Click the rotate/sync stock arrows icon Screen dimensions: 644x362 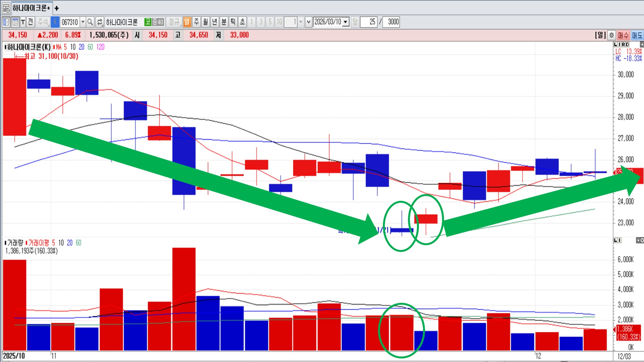(100, 22)
